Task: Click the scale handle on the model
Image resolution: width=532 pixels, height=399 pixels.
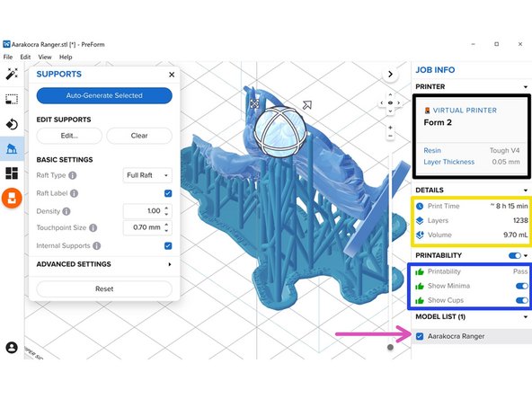Action: (307, 105)
